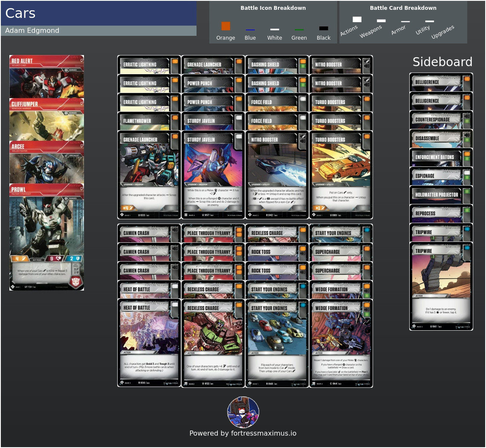The height and width of the screenshot is (448, 486).
Task: Click Prowl's blue defense stat showing 2
Action: [x=74, y=259]
